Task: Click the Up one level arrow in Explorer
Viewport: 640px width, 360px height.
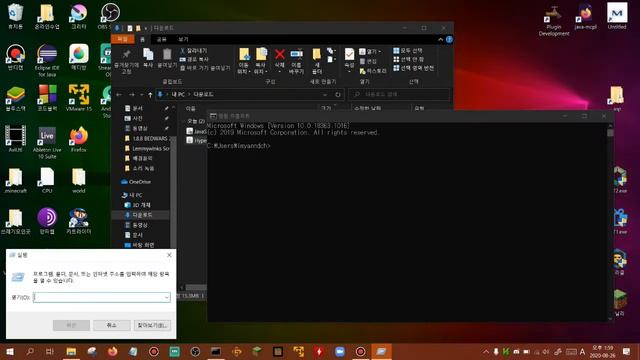Action: point(150,95)
